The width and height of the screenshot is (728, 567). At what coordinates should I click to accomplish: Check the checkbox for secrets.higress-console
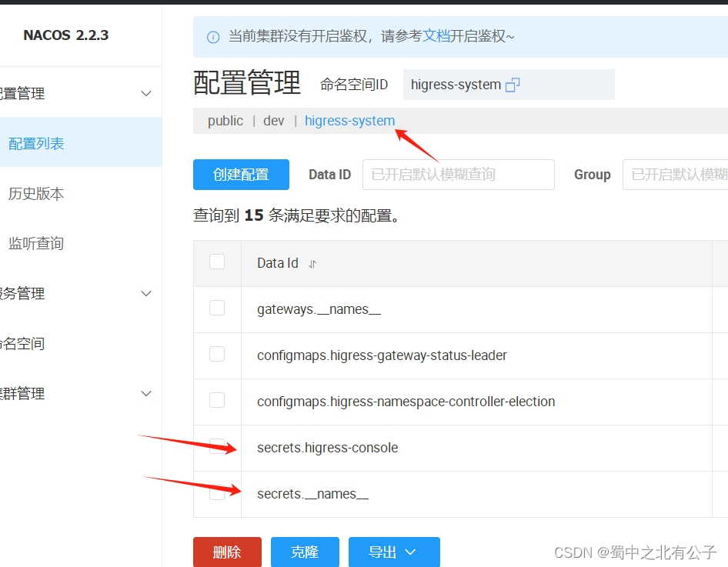point(217,447)
